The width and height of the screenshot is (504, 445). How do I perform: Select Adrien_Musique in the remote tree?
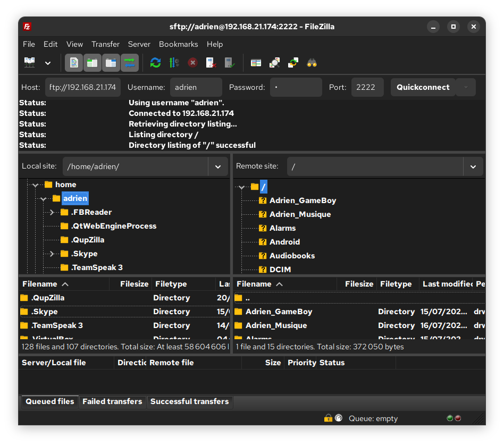pyautogui.click(x=300, y=214)
